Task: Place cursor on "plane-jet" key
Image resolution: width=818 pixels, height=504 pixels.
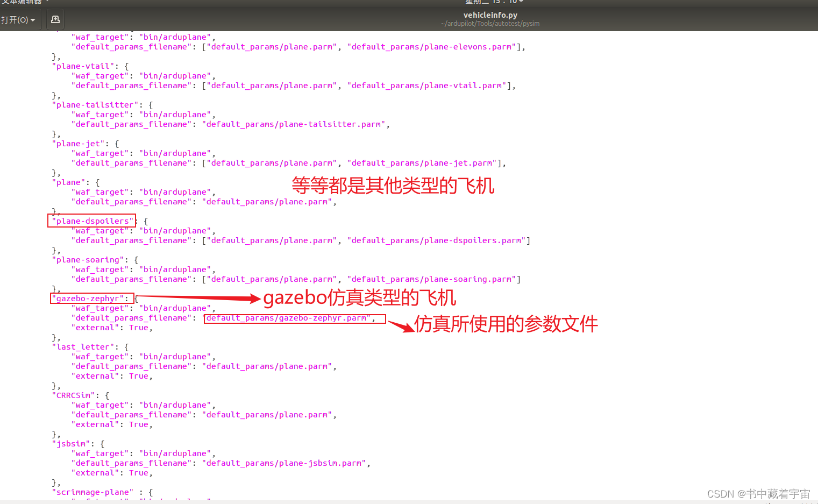Action: pos(79,144)
